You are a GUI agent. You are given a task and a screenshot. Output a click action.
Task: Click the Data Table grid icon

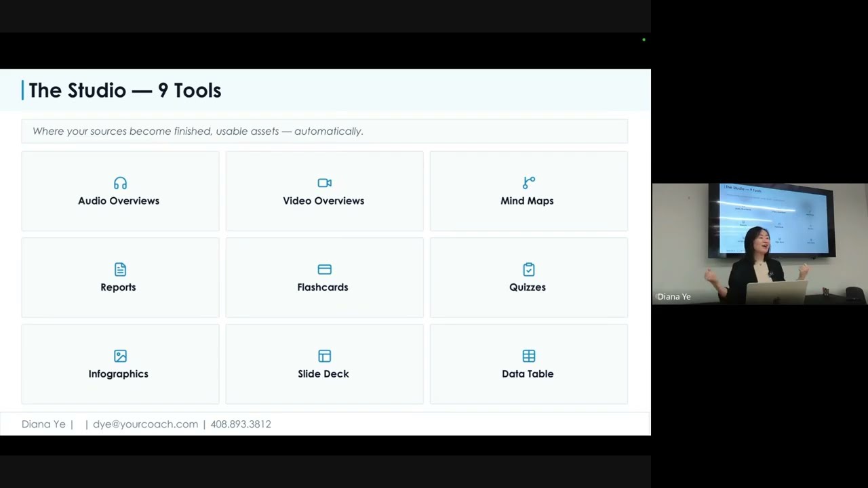click(x=529, y=356)
